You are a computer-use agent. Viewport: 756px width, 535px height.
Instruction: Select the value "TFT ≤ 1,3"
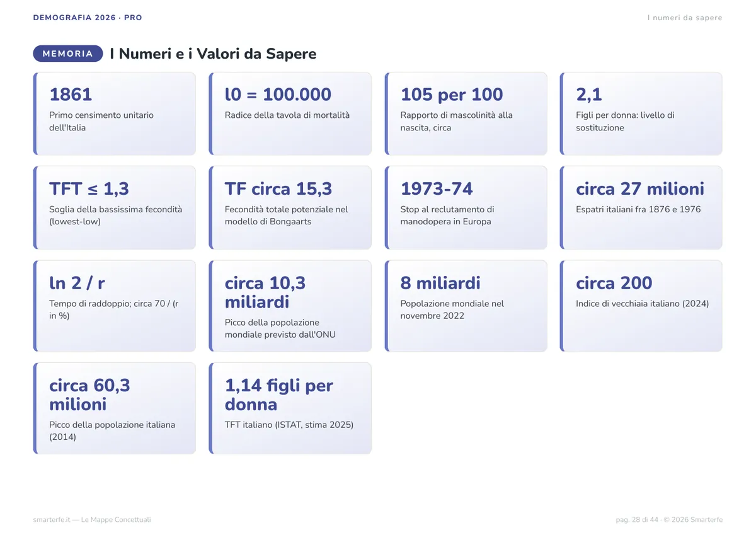point(89,189)
